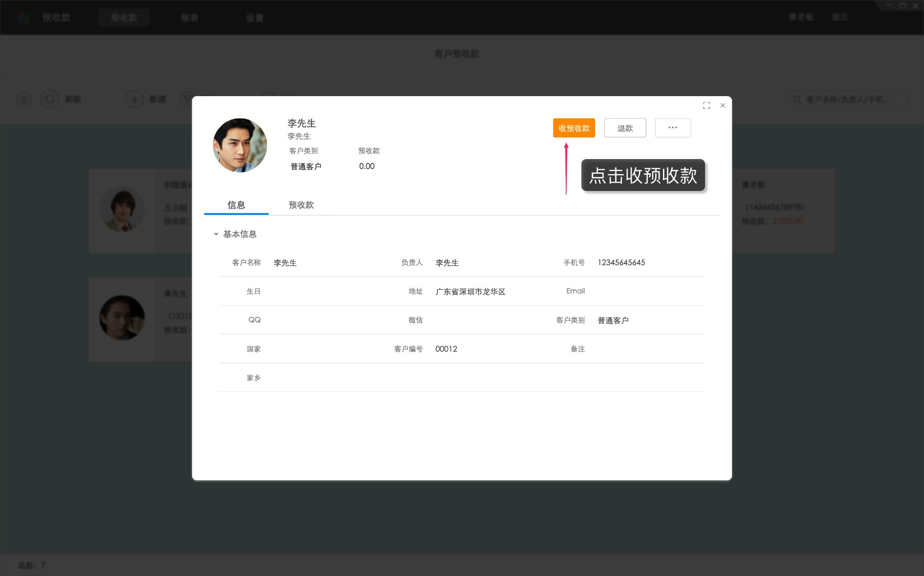Close the 李先生 customer dialog

pos(723,105)
